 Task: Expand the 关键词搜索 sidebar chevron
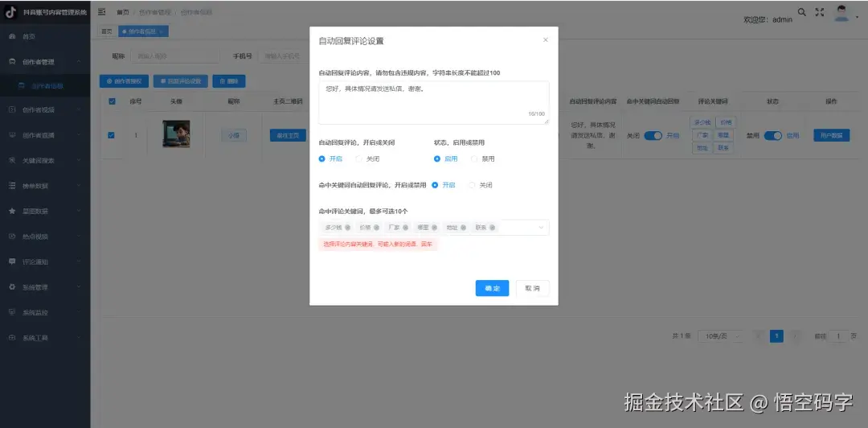(x=79, y=160)
